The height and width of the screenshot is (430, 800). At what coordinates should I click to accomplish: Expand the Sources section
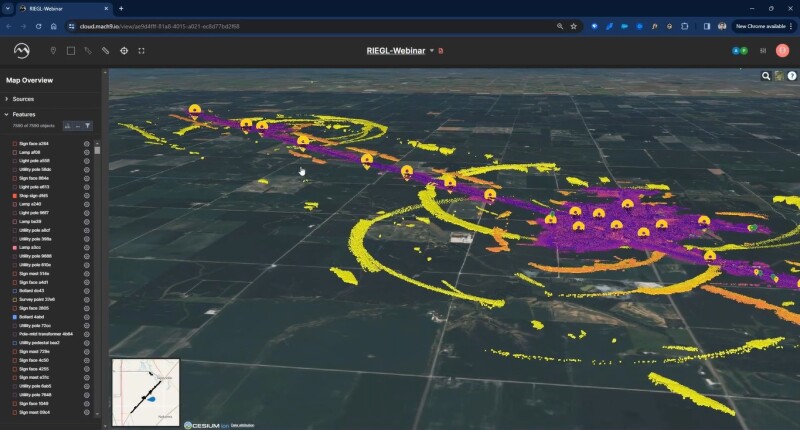[x=7, y=99]
